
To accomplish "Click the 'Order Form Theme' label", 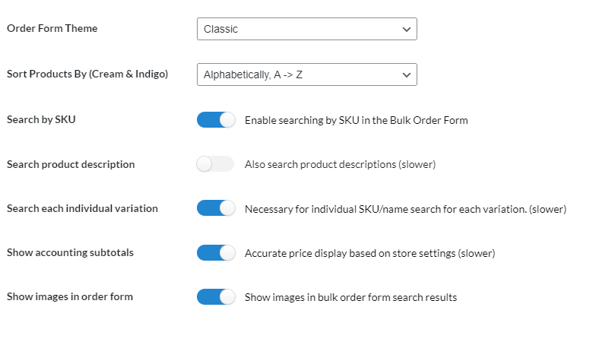I will point(52,28).
